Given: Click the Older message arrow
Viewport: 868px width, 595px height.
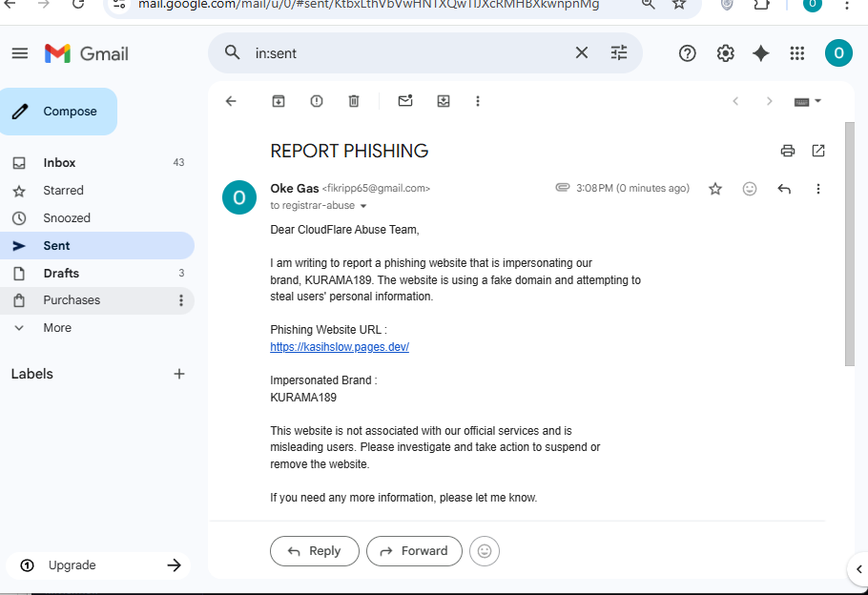Looking at the screenshot, I should (769, 101).
